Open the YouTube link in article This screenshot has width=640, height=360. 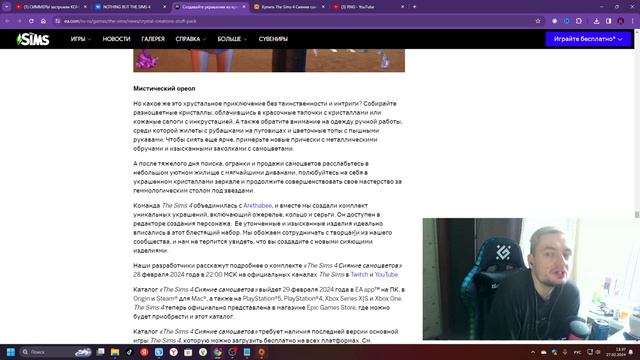386,275
